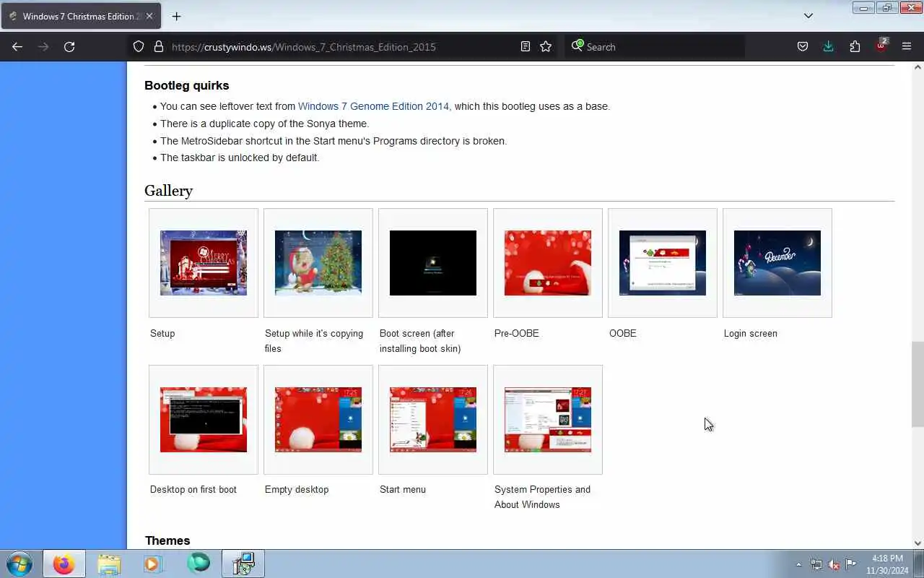View the OOBE image
Image resolution: width=924 pixels, height=578 pixels.
(x=663, y=263)
